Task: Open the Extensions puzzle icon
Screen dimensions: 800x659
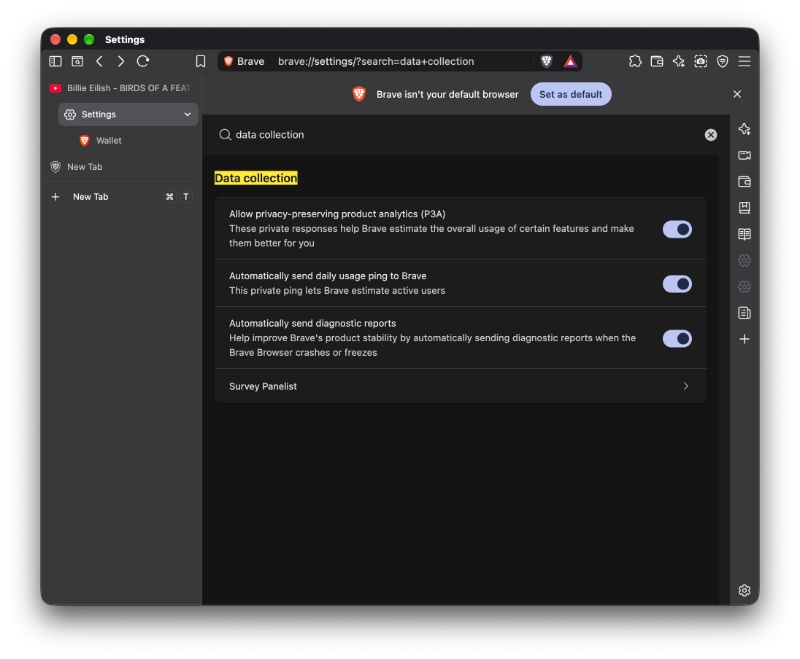Action: 635,61
